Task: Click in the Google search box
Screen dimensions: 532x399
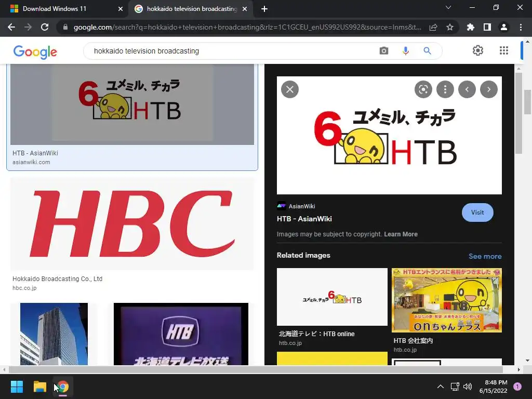Action: [231, 51]
